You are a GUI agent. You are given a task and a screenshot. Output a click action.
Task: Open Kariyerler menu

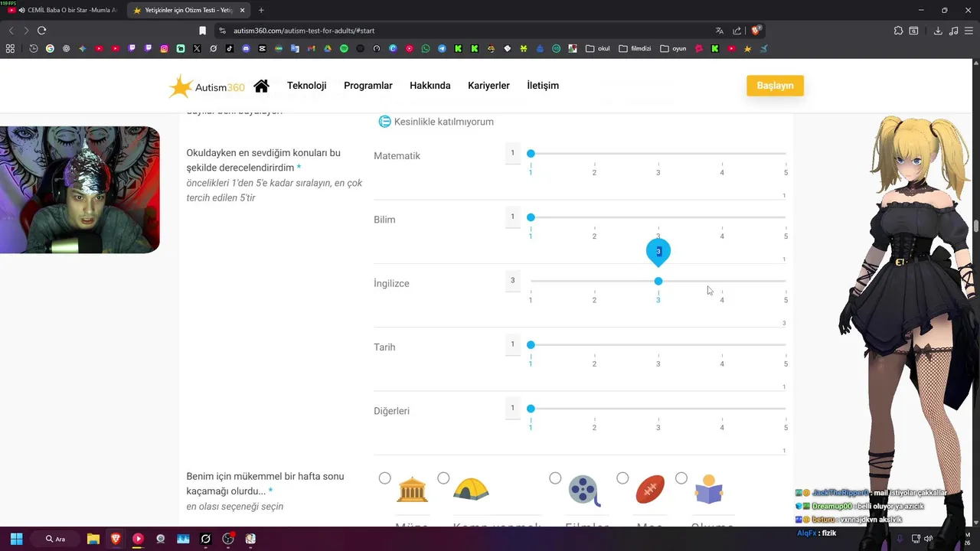488,86
